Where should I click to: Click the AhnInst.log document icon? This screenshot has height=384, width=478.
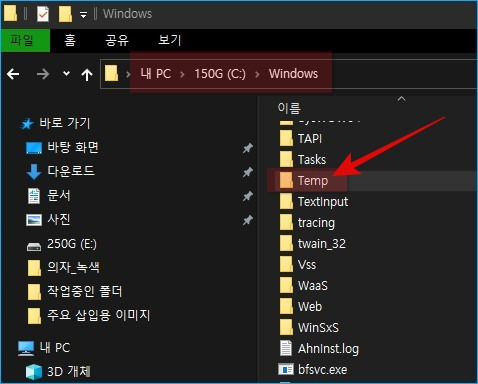pos(286,348)
